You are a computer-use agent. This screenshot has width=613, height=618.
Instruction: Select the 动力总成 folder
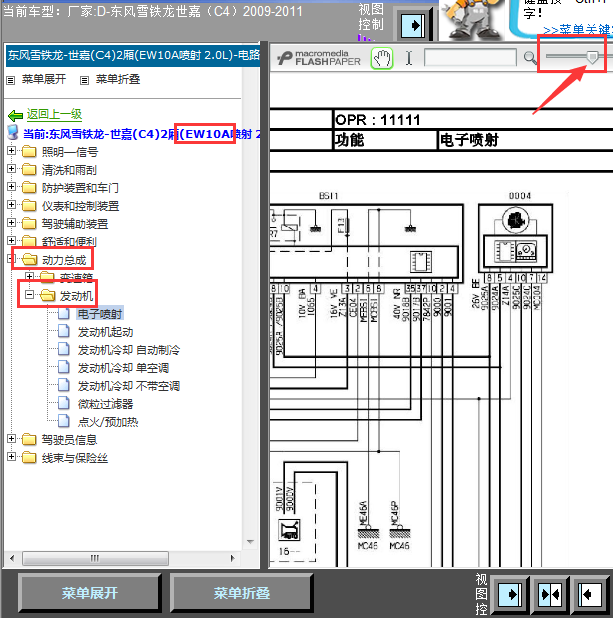[64, 260]
